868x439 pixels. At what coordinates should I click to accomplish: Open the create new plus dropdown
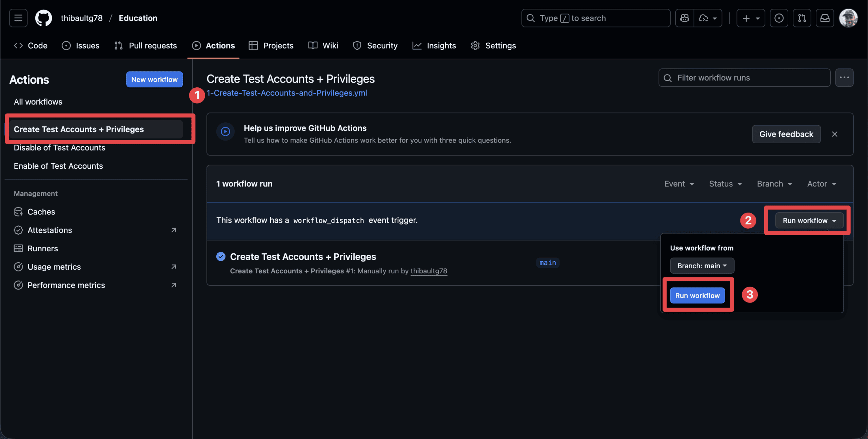[751, 18]
